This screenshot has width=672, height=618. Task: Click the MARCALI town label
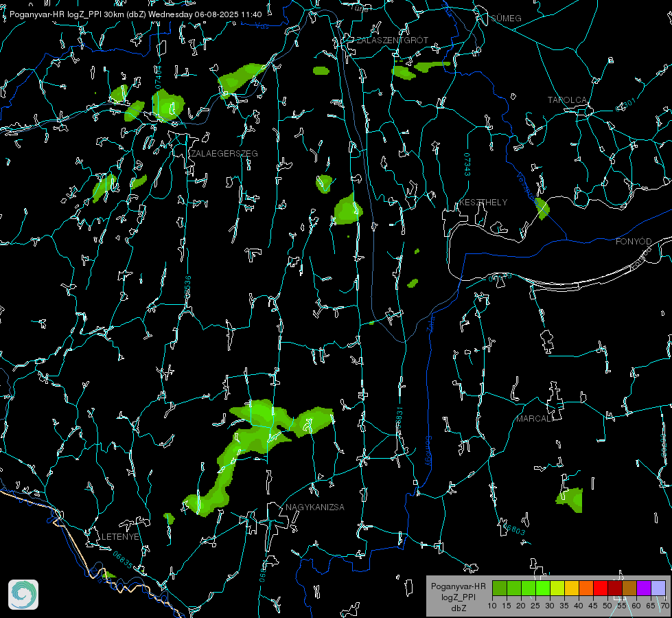click(535, 418)
